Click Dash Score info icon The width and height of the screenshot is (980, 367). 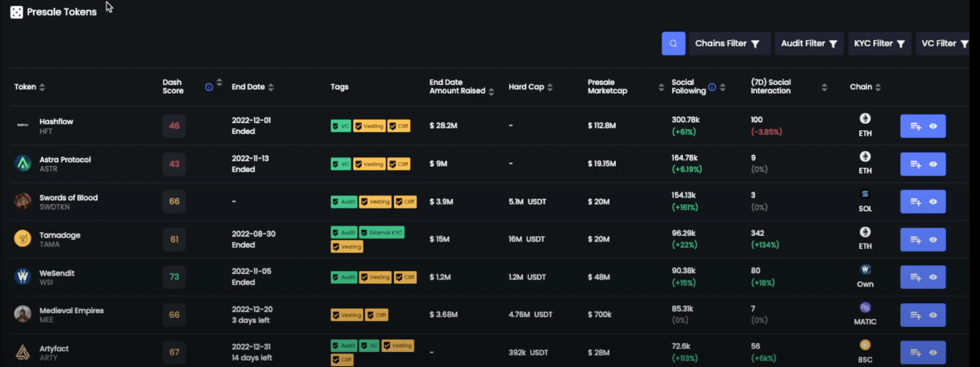[x=209, y=87]
